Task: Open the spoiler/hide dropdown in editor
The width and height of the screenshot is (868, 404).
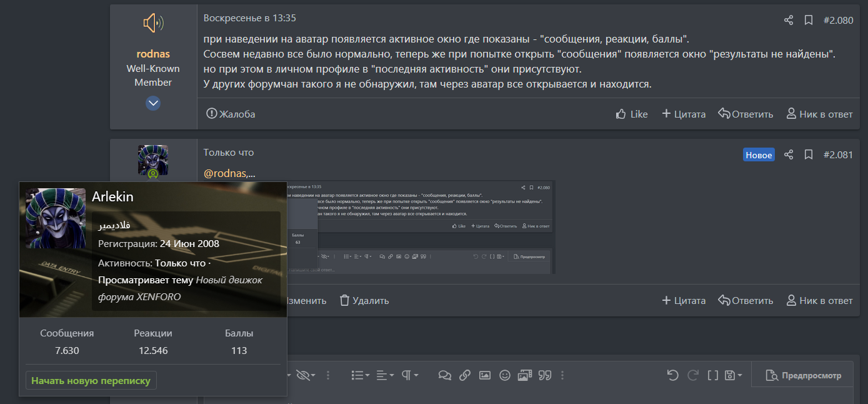Action: click(x=305, y=375)
